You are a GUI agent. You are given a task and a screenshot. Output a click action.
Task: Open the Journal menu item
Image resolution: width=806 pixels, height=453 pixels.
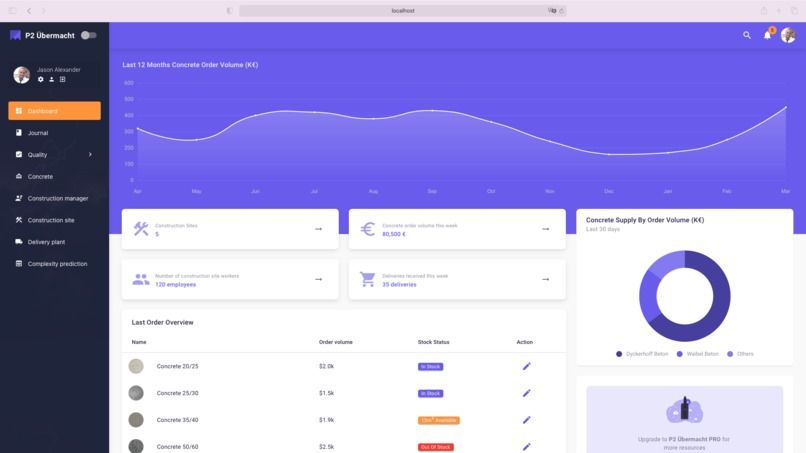(54, 133)
